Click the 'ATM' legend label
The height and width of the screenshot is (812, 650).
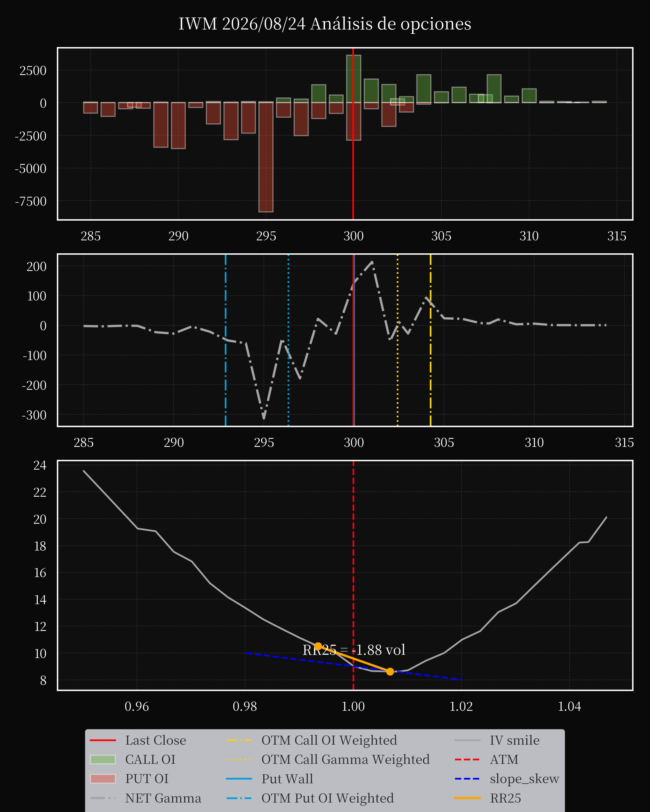pos(504,759)
